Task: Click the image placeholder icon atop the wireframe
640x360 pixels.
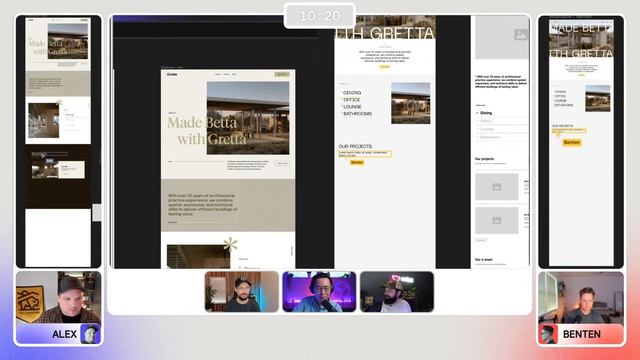Action: point(521,35)
